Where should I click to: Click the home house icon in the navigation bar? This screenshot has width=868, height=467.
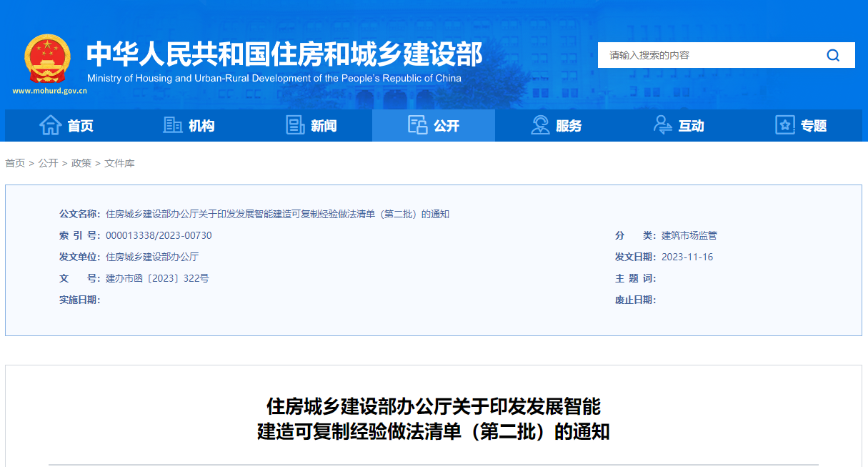50,125
